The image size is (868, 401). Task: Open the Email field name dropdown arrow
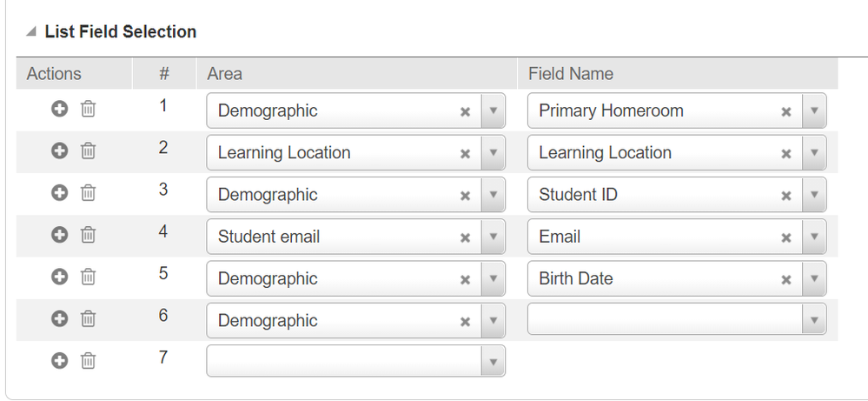coord(813,237)
